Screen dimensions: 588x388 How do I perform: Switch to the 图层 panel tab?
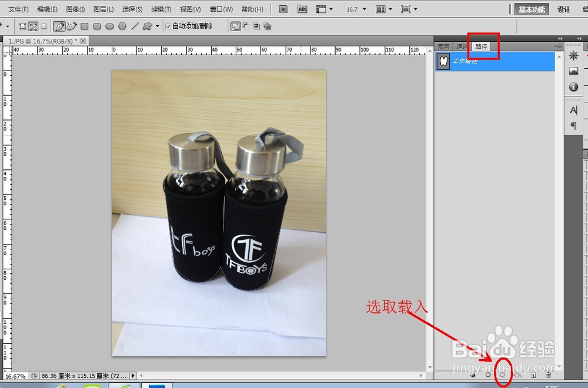click(443, 46)
